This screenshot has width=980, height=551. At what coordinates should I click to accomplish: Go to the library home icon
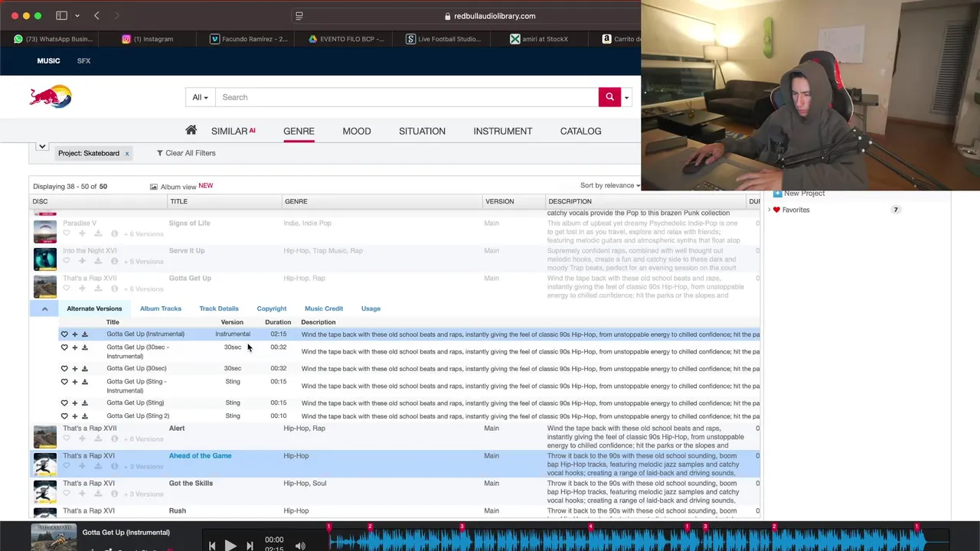191,130
